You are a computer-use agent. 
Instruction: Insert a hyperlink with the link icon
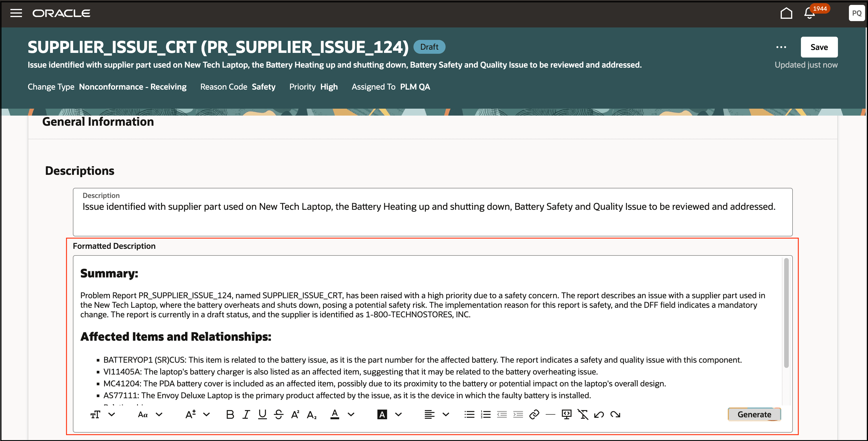pos(534,414)
